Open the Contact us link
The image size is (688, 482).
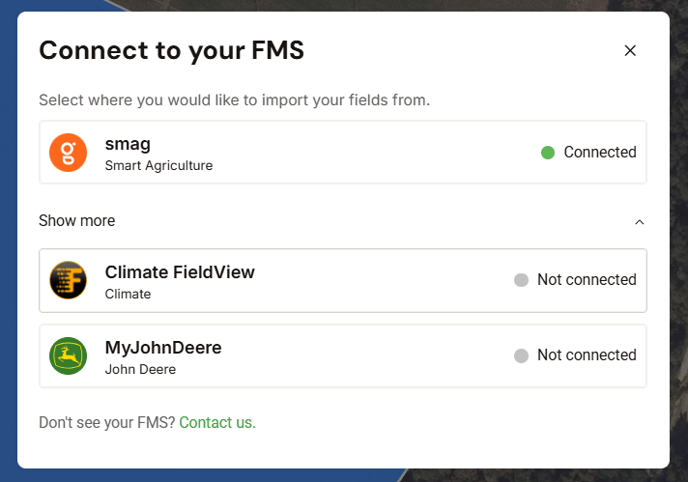click(x=217, y=423)
